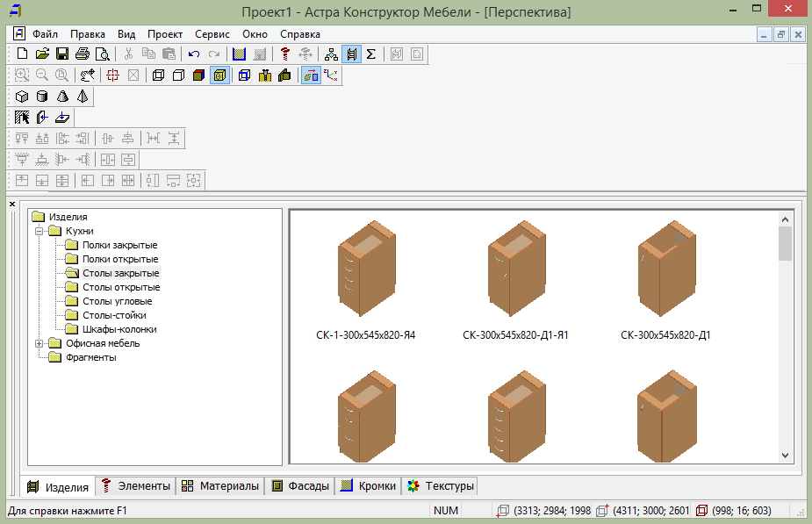Collapse the Кухни folder
This screenshot has height=524, width=812.
[39, 231]
